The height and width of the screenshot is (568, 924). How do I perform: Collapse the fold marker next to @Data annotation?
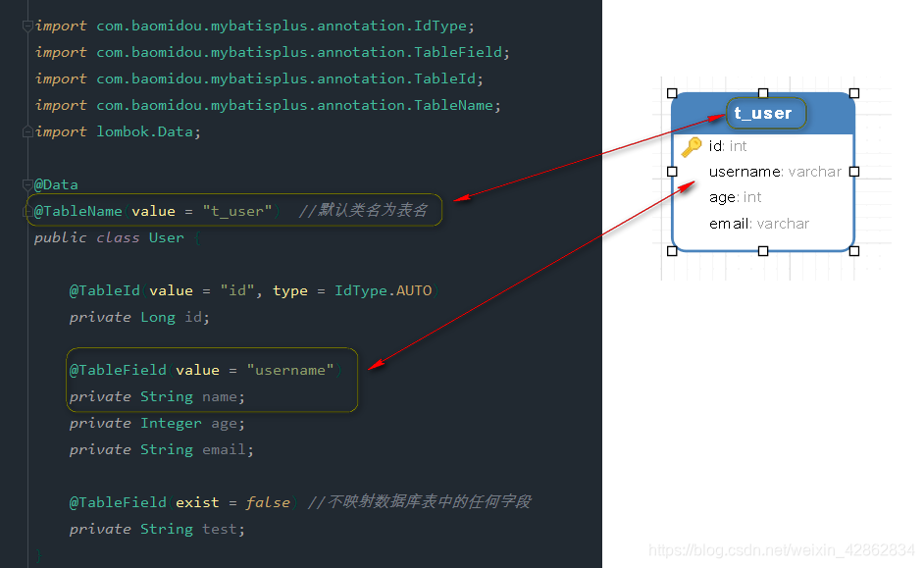tap(27, 185)
